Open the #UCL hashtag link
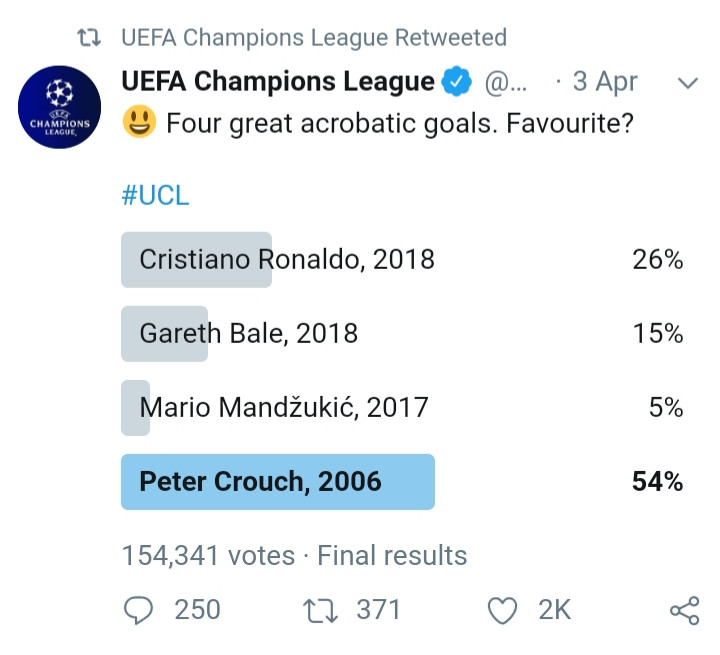 (155, 195)
